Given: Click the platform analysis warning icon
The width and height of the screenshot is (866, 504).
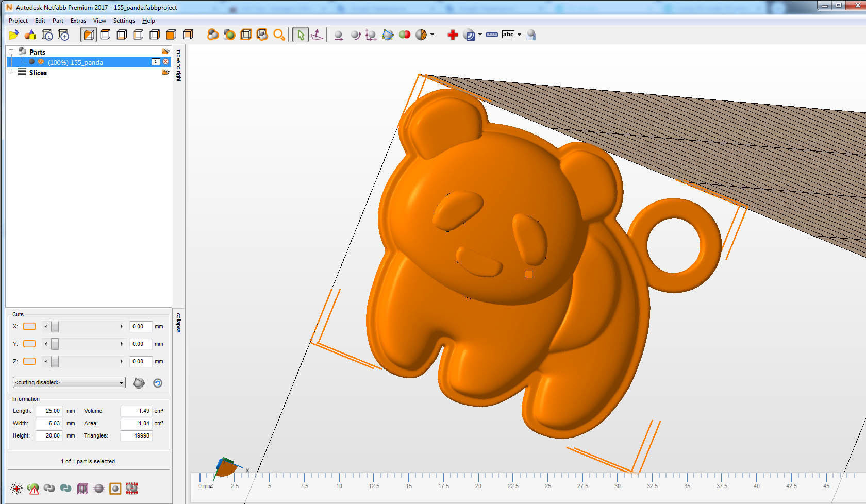Looking at the screenshot, I should pos(33,488).
